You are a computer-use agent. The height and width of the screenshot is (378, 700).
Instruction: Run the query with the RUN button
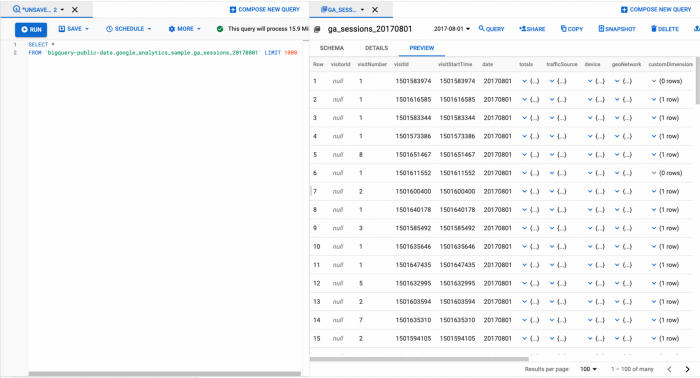pos(31,29)
